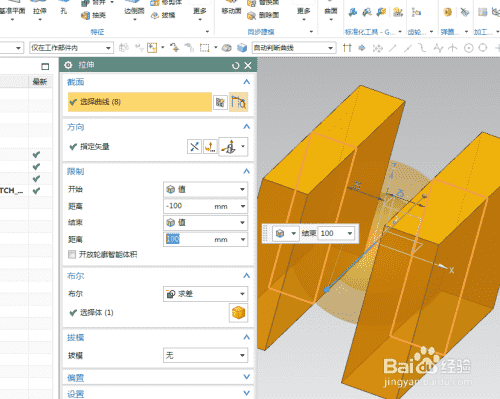Collapse the 布尔 section
500x399 pixels.
(x=246, y=275)
